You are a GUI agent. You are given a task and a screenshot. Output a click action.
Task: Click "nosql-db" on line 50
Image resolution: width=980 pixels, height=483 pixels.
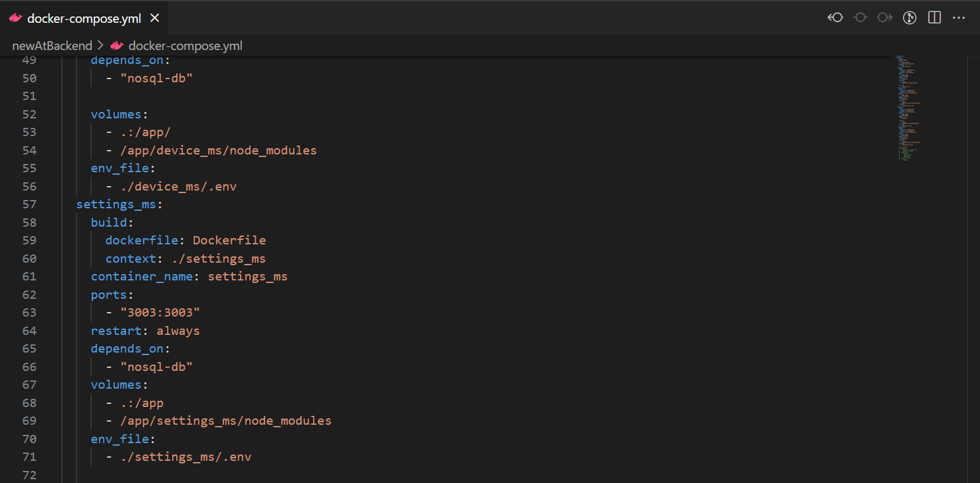pos(156,78)
